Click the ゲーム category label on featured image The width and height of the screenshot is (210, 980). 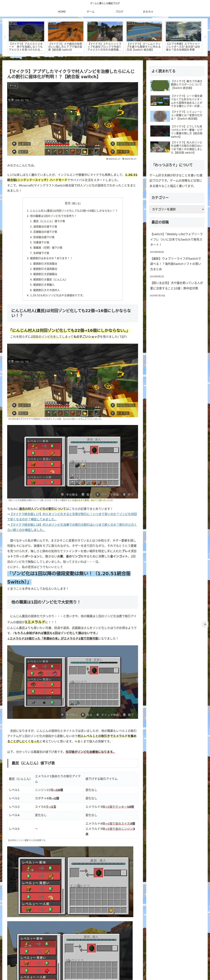[13, 86]
